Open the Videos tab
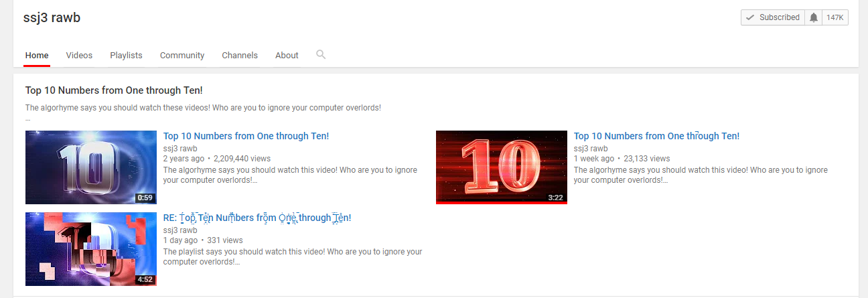868x298 pixels. pyautogui.click(x=79, y=56)
